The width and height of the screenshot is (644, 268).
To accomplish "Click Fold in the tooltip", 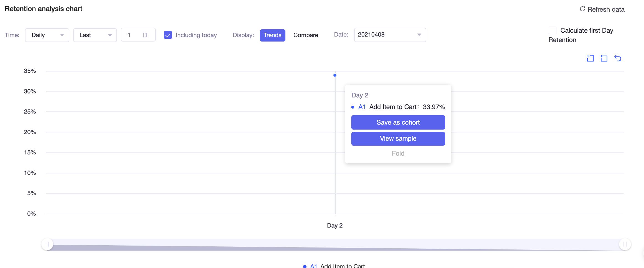I will click(398, 153).
